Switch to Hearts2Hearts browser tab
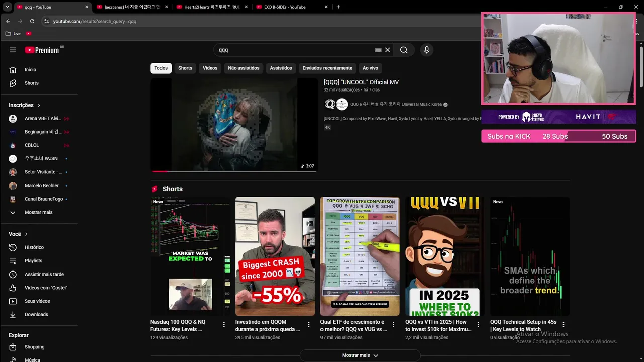644x362 pixels. (212, 7)
